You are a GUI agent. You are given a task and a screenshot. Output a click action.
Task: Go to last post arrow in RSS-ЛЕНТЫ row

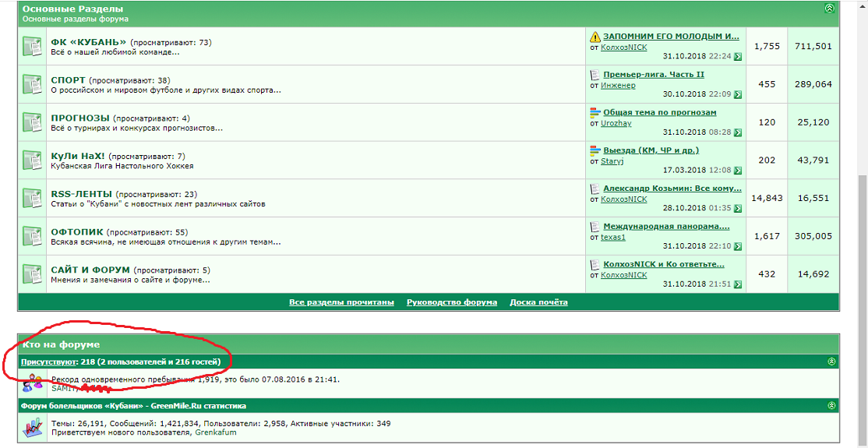[x=737, y=208]
